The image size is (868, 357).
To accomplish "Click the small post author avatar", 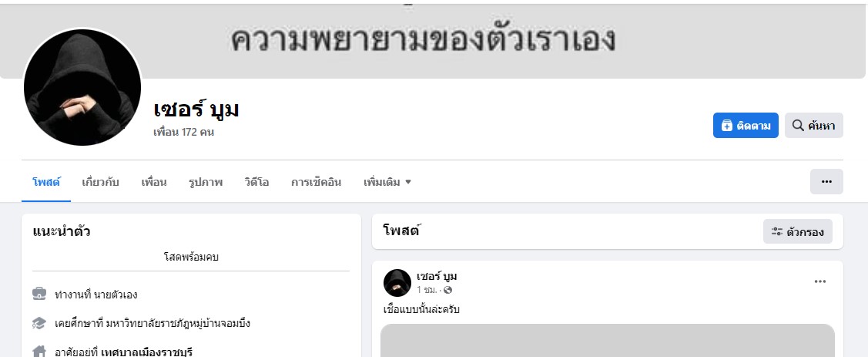I will (397, 283).
